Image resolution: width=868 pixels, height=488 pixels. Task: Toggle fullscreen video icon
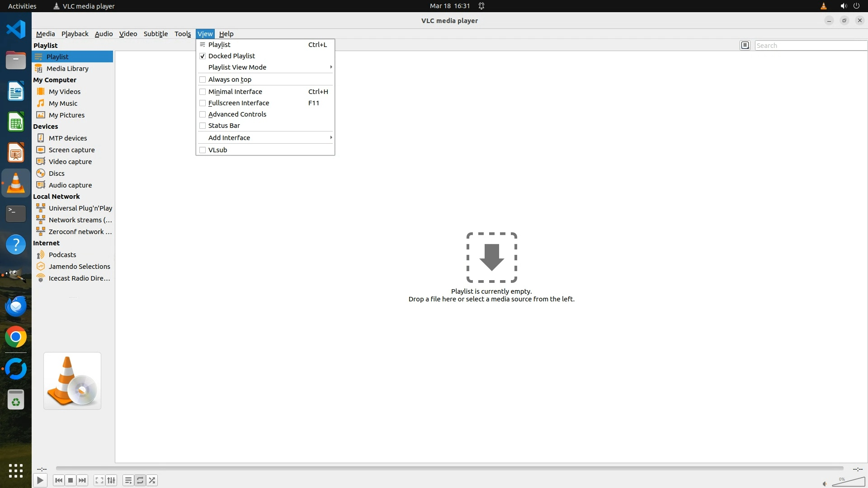coord(99,480)
